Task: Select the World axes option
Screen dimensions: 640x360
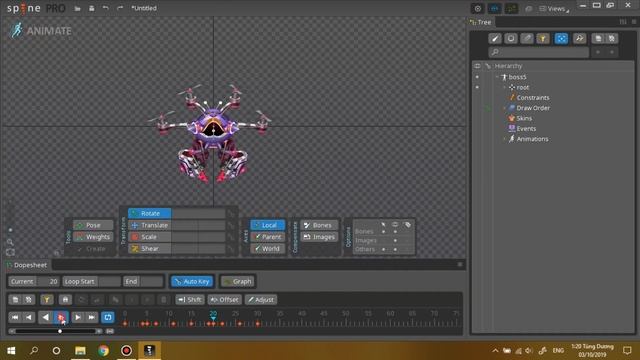Action: 268,248
